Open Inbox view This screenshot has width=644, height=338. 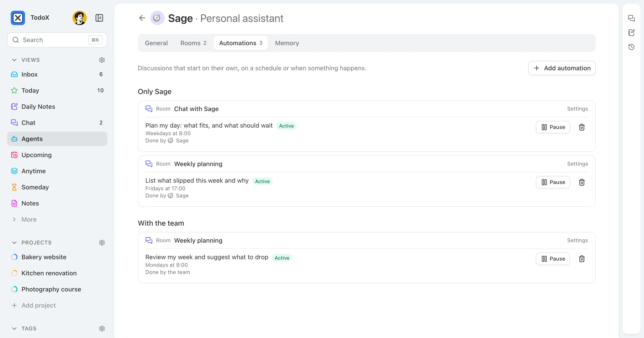tap(57, 74)
